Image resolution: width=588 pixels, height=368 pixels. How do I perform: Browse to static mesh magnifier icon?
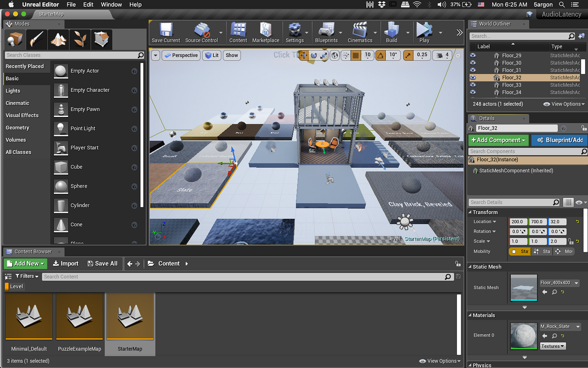pyautogui.click(x=554, y=292)
